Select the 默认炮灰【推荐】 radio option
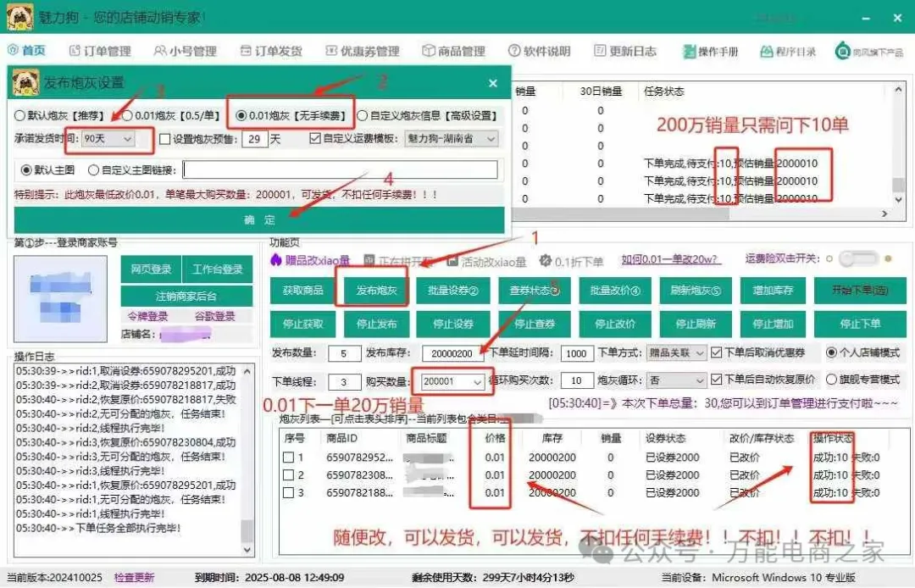 20,115
